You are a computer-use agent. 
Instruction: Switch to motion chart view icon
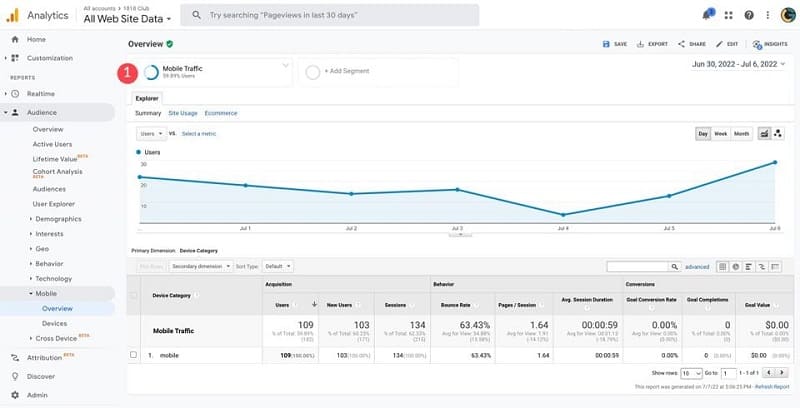tap(778, 133)
